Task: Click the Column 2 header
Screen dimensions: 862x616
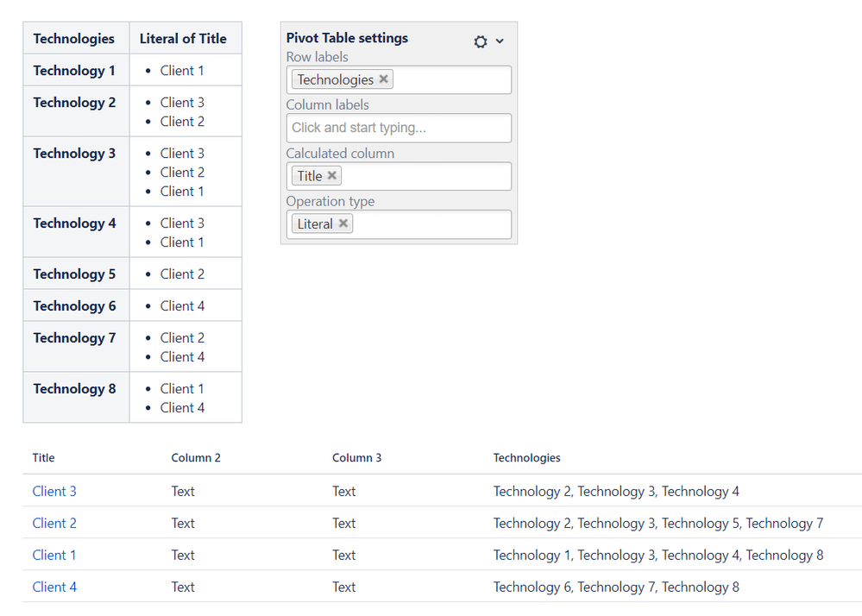Action: [x=196, y=458]
